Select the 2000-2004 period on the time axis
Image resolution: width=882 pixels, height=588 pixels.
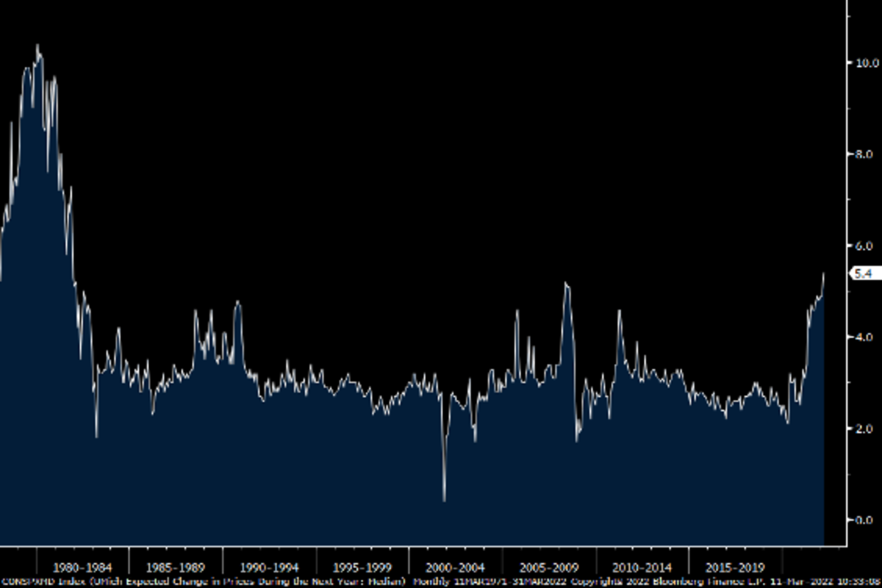click(456, 567)
